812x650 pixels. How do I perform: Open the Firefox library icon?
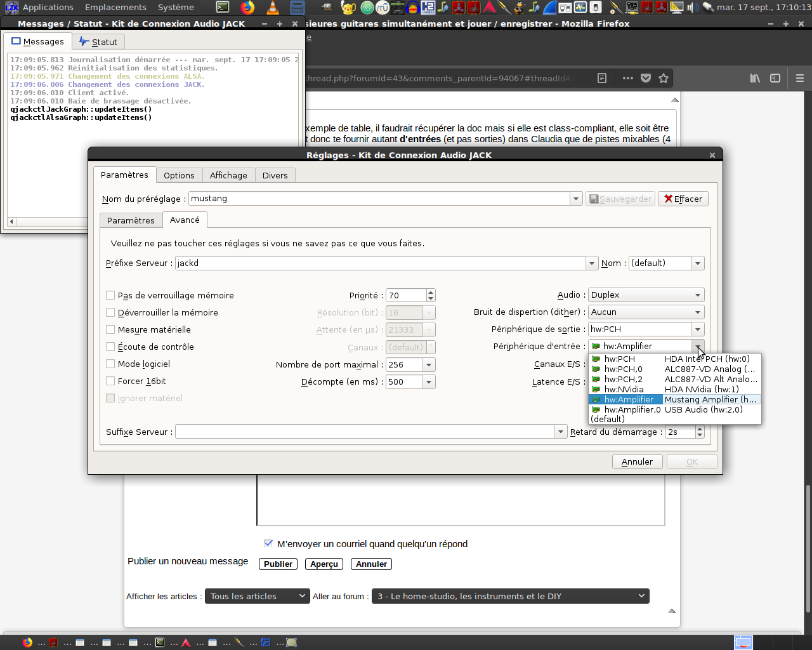click(x=755, y=78)
